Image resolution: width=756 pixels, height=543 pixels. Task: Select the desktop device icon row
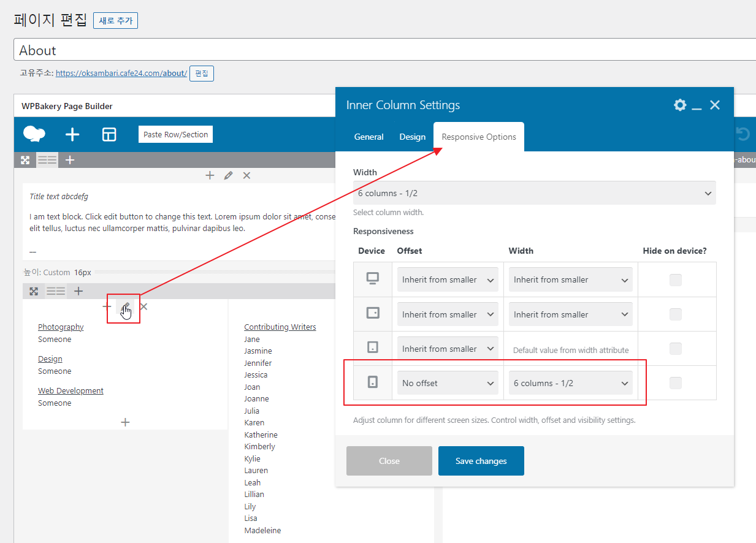coord(372,279)
